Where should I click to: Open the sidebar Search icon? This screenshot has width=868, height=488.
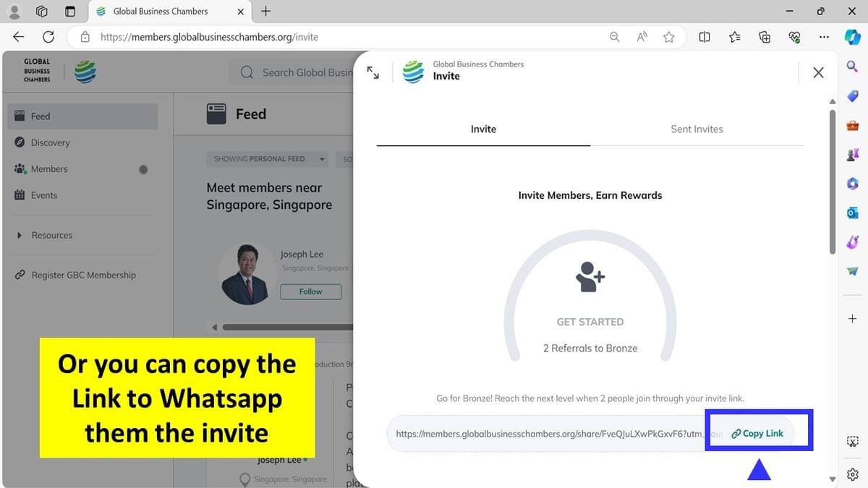point(852,67)
